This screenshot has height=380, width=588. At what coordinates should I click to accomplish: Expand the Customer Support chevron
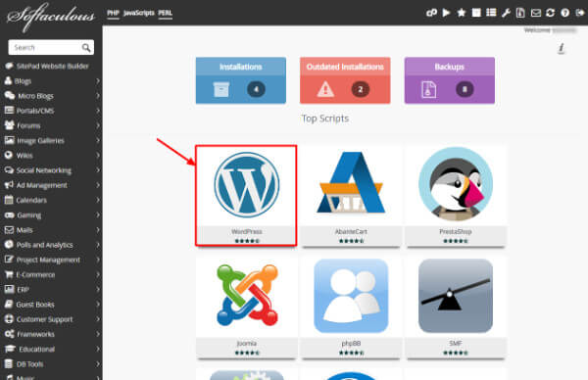coord(98,319)
